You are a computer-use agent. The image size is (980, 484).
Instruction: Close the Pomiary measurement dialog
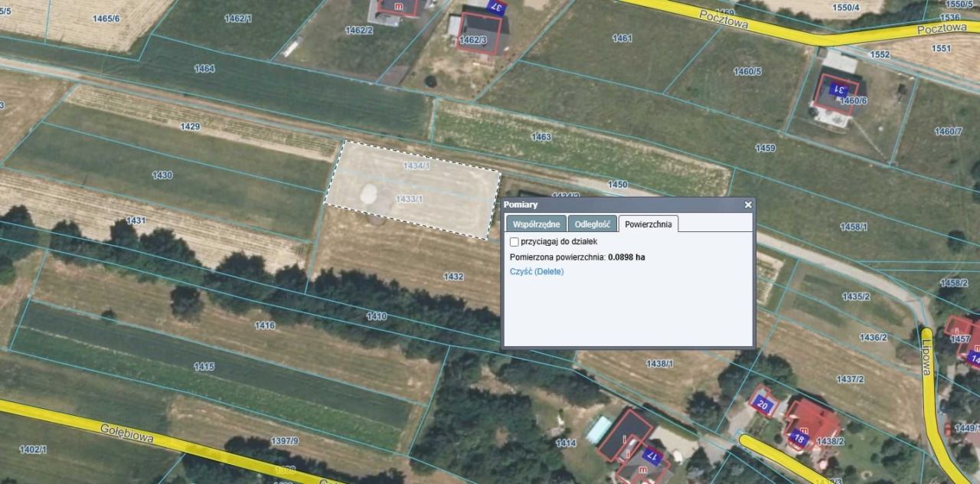click(x=748, y=205)
